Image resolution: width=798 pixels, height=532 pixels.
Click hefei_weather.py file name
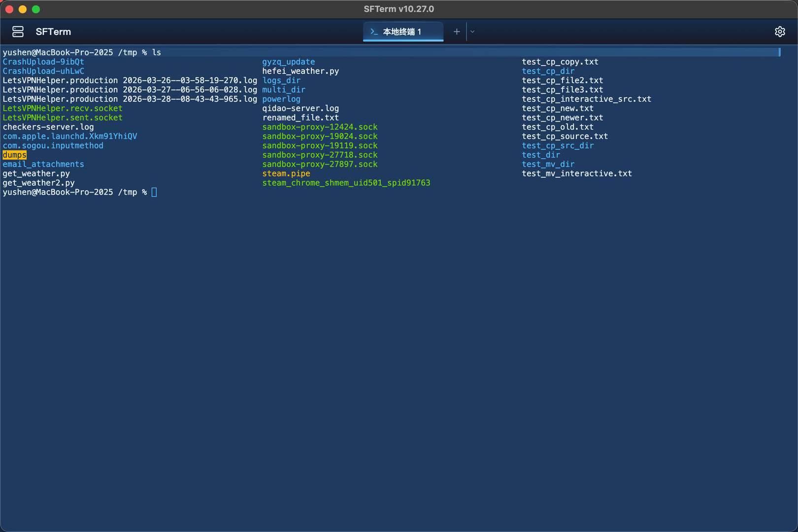point(300,71)
